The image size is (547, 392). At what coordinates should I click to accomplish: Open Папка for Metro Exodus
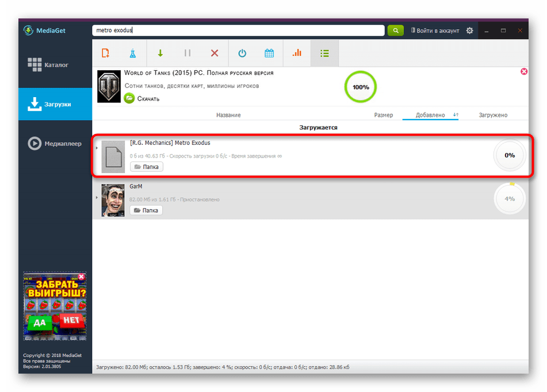[147, 167]
